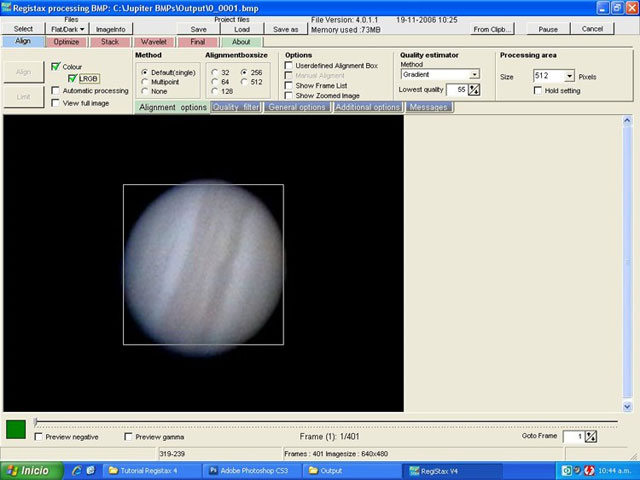
Task: Click the green status indicator square
Action: [16, 429]
